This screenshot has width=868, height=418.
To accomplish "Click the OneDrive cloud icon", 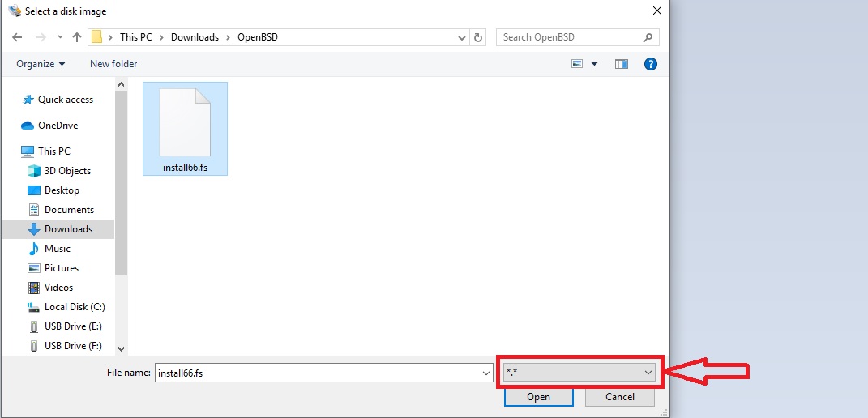I will pyautogui.click(x=28, y=126).
